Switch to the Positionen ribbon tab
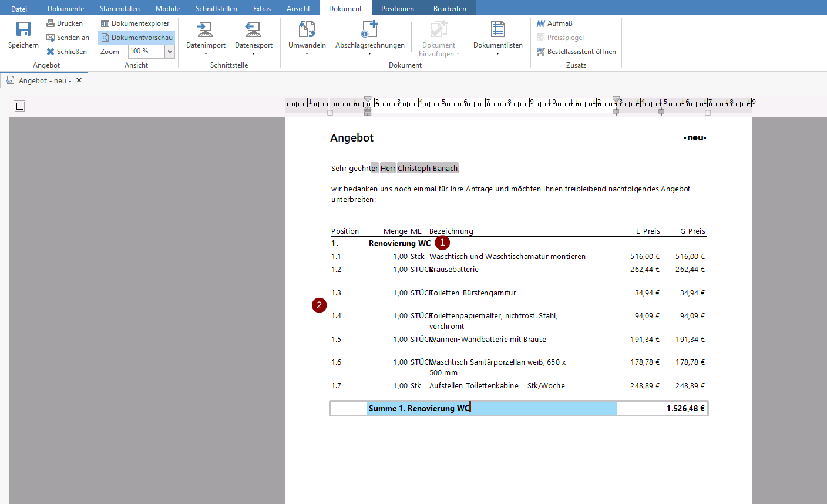The image size is (827, 504). (x=397, y=9)
